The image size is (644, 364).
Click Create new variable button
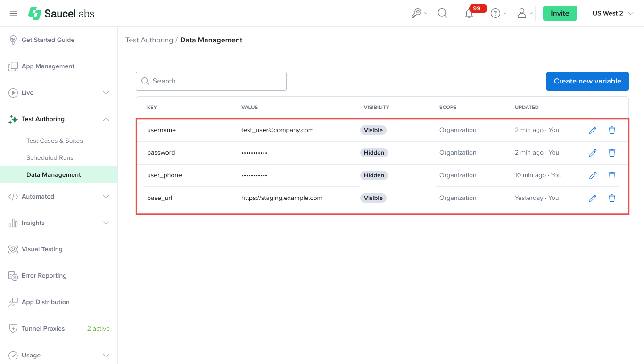pyautogui.click(x=587, y=81)
